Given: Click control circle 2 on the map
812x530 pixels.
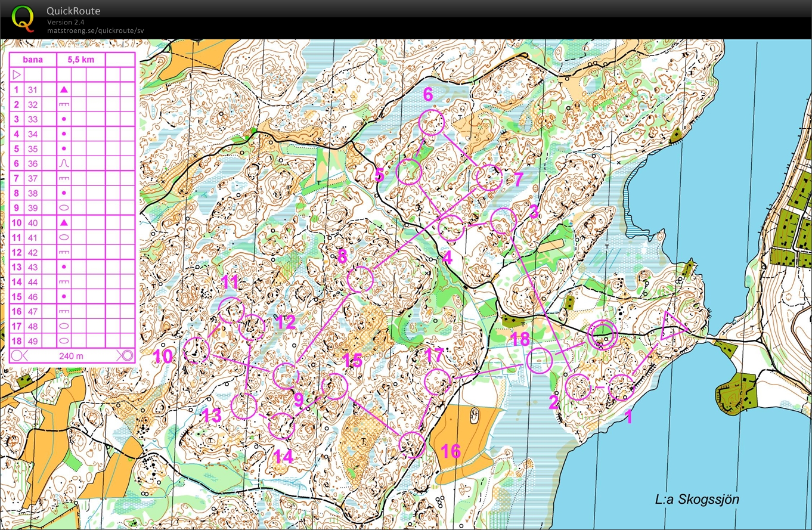Looking at the screenshot, I should point(578,387).
